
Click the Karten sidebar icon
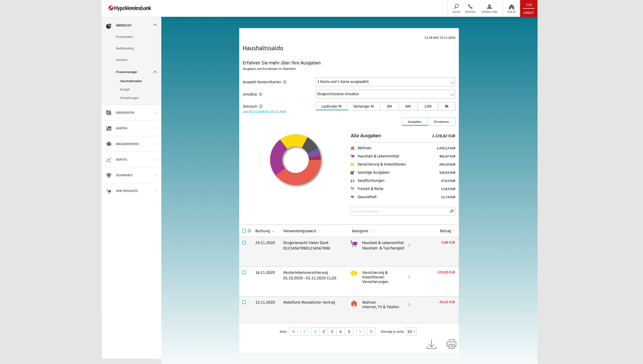(109, 128)
